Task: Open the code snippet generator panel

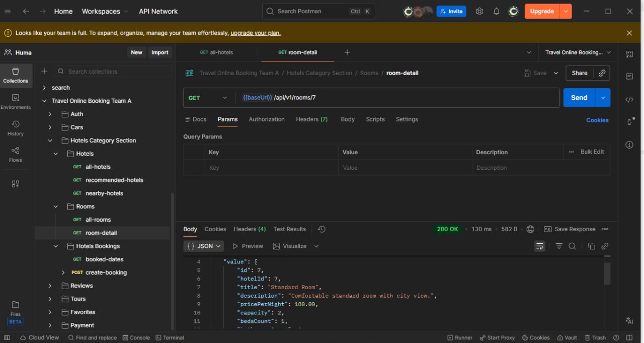Action: click(629, 99)
